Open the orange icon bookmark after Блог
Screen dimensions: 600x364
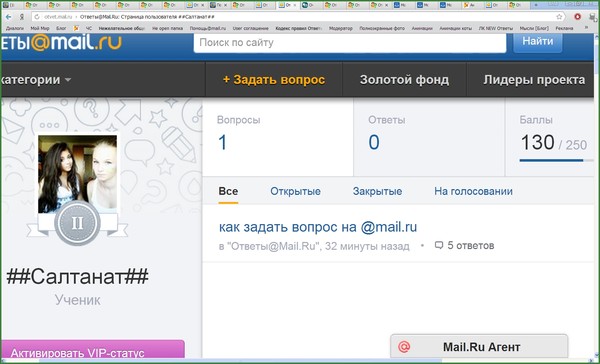click(76, 28)
